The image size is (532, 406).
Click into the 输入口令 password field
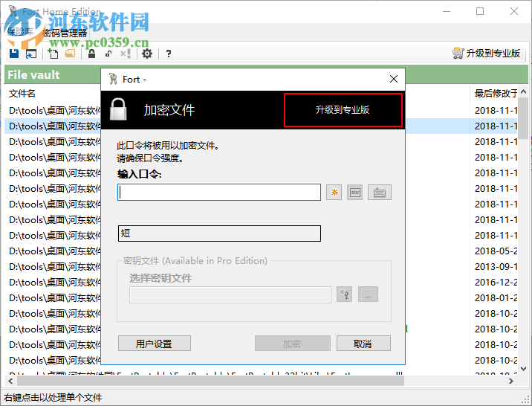coord(219,193)
